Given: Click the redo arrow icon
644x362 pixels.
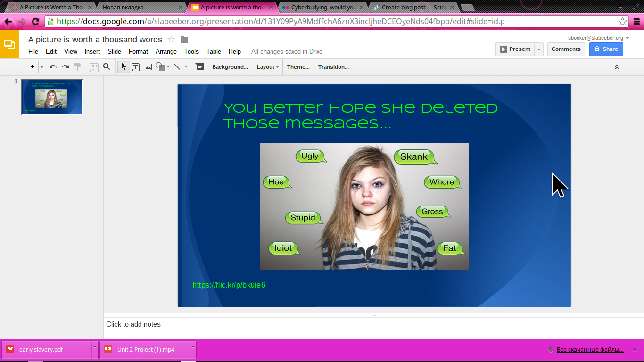Looking at the screenshot, I should [66, 67].
